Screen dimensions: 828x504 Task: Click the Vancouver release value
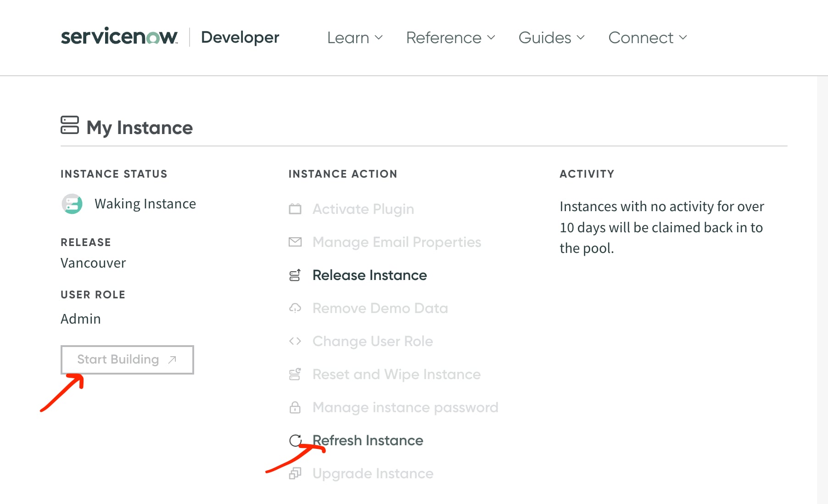[x=93, y=263]
